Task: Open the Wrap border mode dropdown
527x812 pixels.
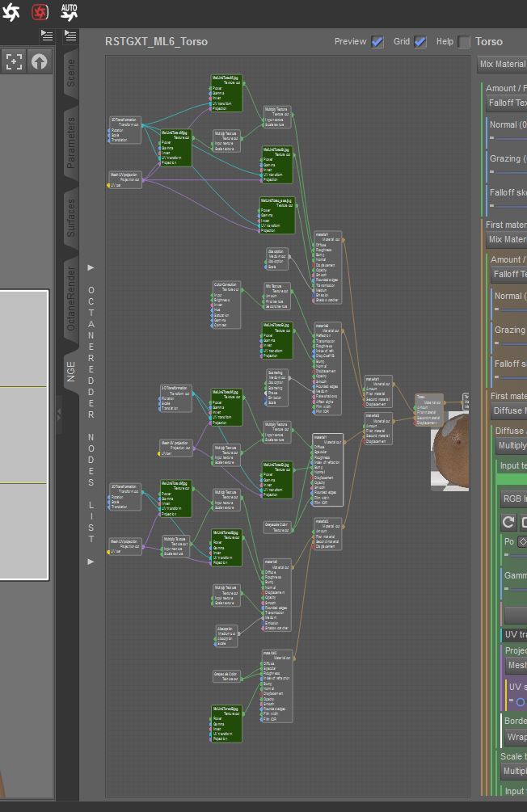Action: click(x=516, y=737)
